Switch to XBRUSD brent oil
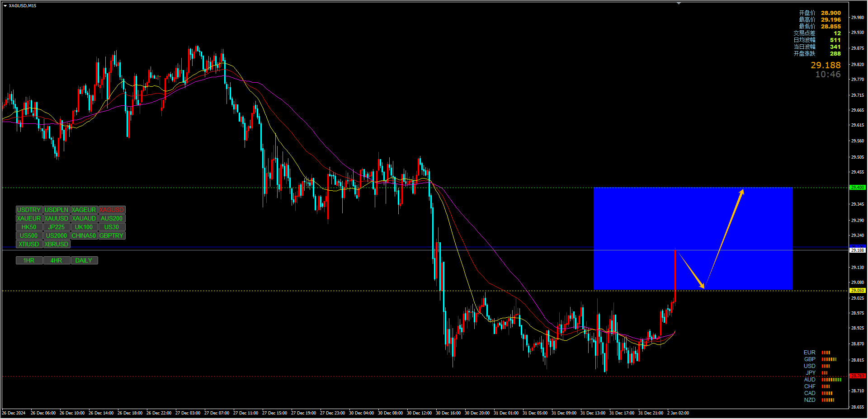Image resolution: width=868 pixels, height=419 pixels. point(57,244)
